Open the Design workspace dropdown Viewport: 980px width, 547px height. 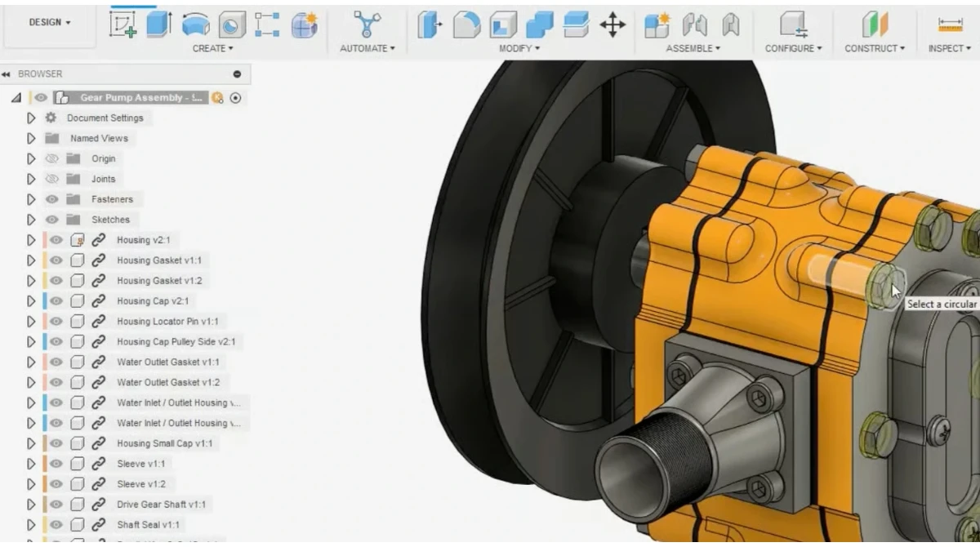[x=50, y=22]
